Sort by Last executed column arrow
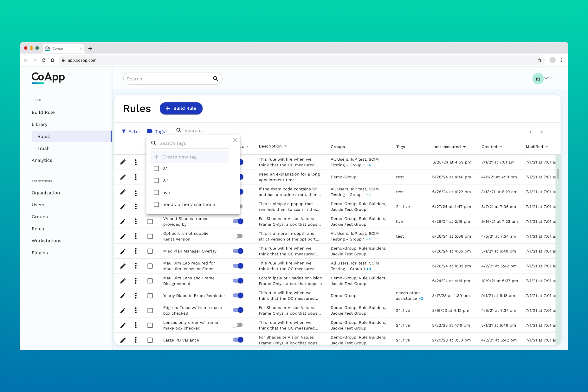Screen dimensions: 588x392 (x=464, y=147)
